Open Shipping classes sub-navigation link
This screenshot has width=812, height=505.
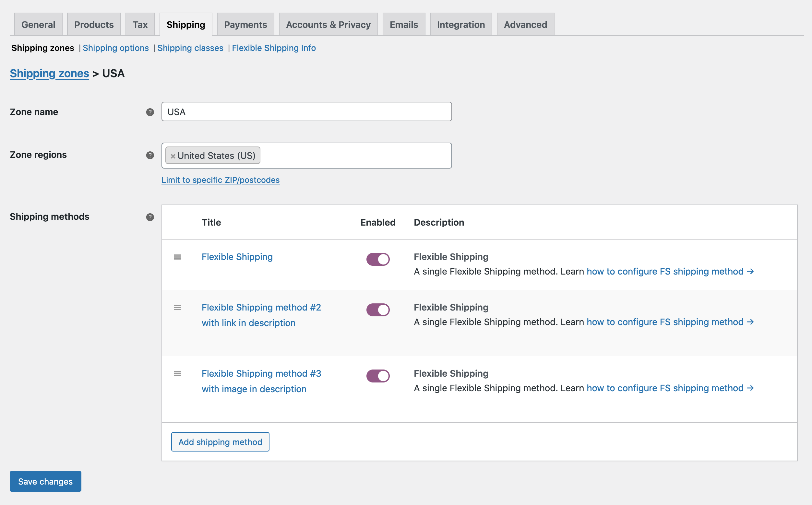tap(190, 48)
